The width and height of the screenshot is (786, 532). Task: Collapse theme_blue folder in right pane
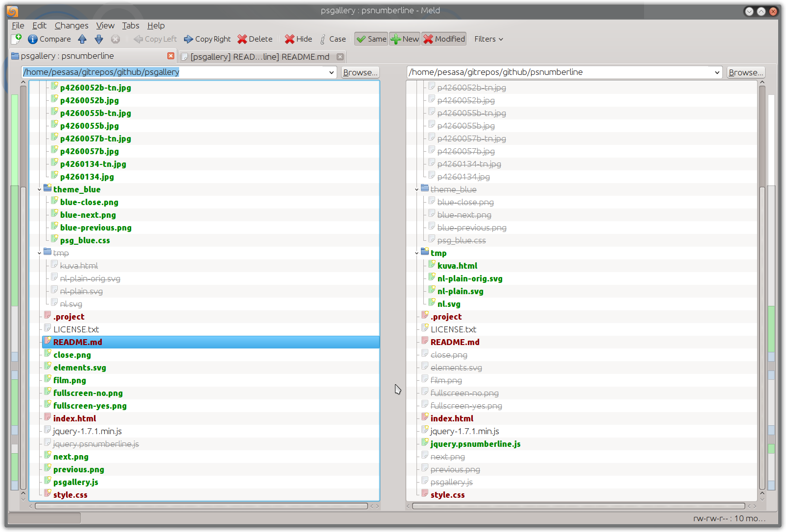point(416,189)
